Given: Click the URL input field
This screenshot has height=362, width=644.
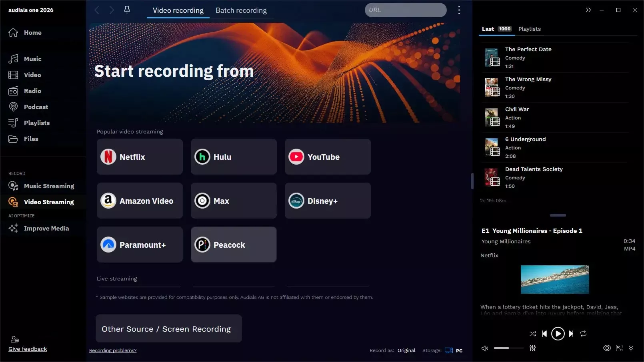Looking at the screenshot, I should tap(405, 10).
